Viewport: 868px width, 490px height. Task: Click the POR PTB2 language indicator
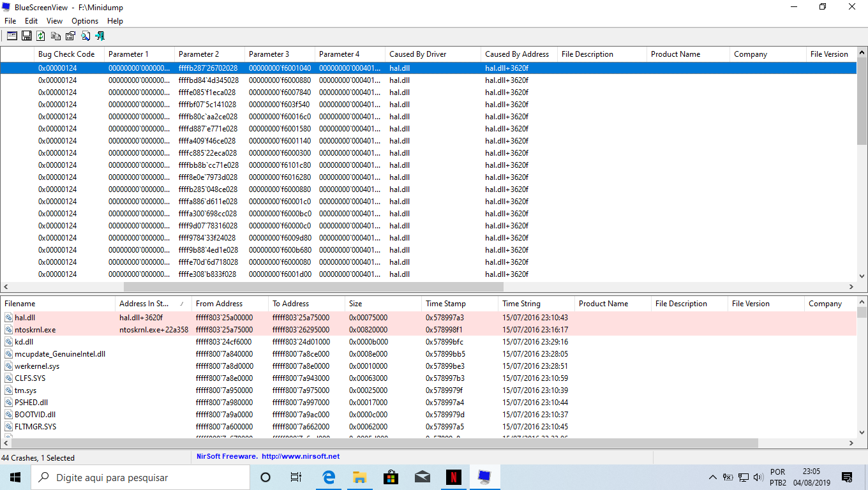(778, 477)
